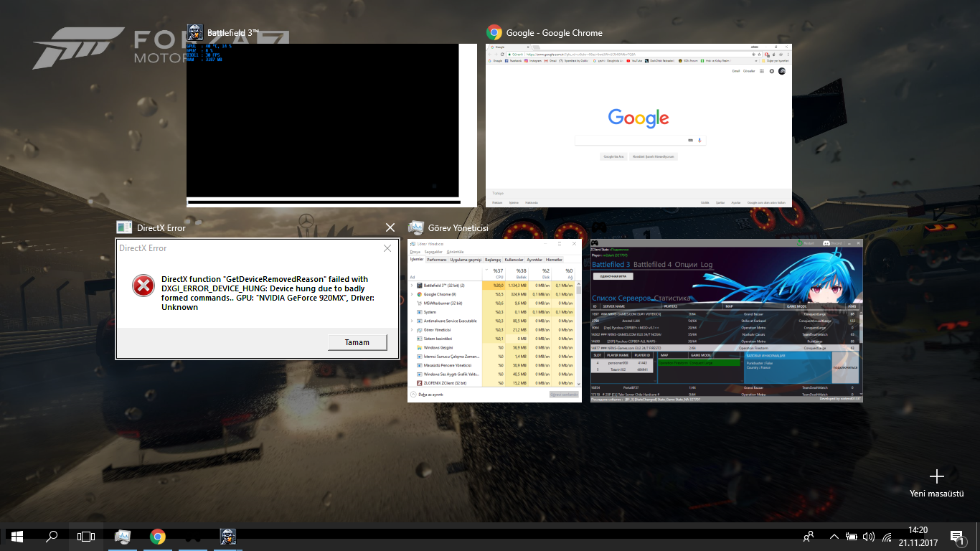This screenshot has width=980, height=551.
Task: Expand the Görev Yöneticisi process row
Action: click(x=412, y=330)
